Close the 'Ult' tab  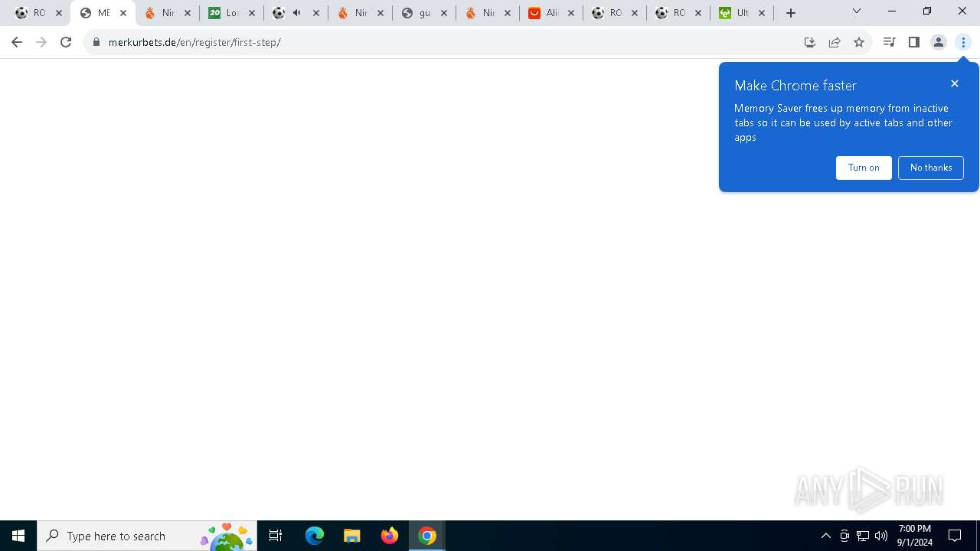[x=762, y=13]
